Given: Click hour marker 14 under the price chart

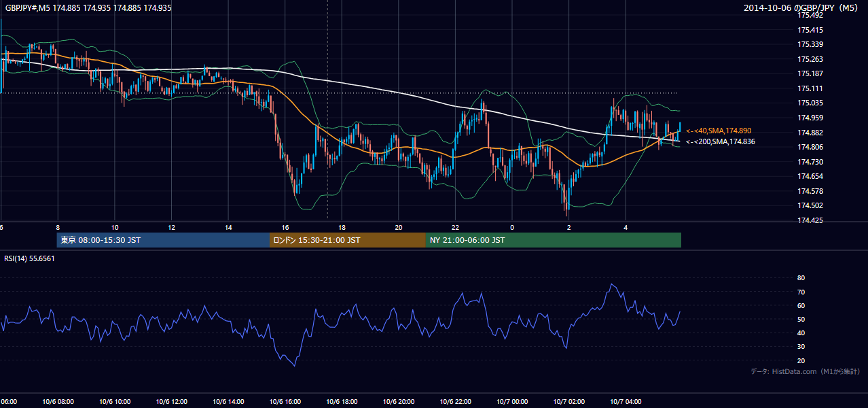Looking at the screenshot, I should [228, 228].
